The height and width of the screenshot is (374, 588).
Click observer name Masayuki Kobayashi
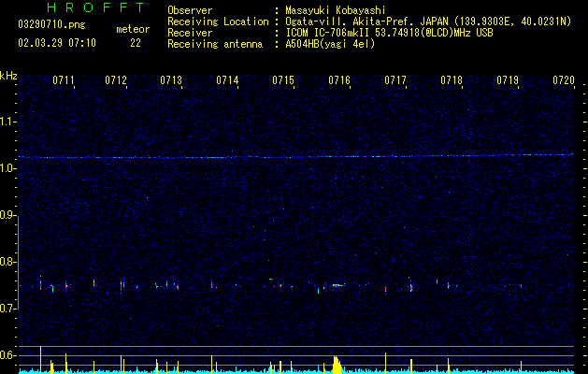click(336, 10)
